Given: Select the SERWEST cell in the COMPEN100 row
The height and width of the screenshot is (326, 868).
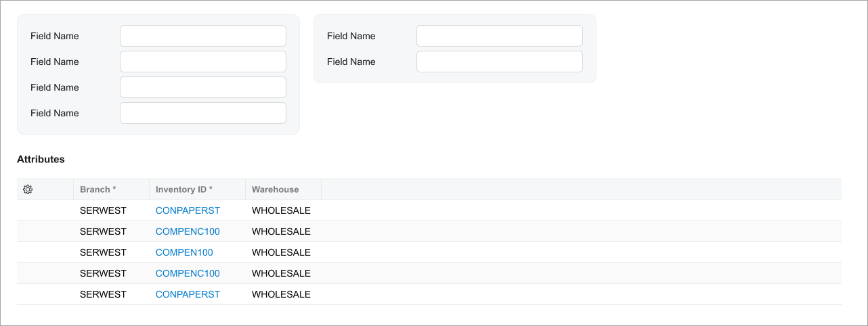Looking at the screenshot, I should [103, 252].
